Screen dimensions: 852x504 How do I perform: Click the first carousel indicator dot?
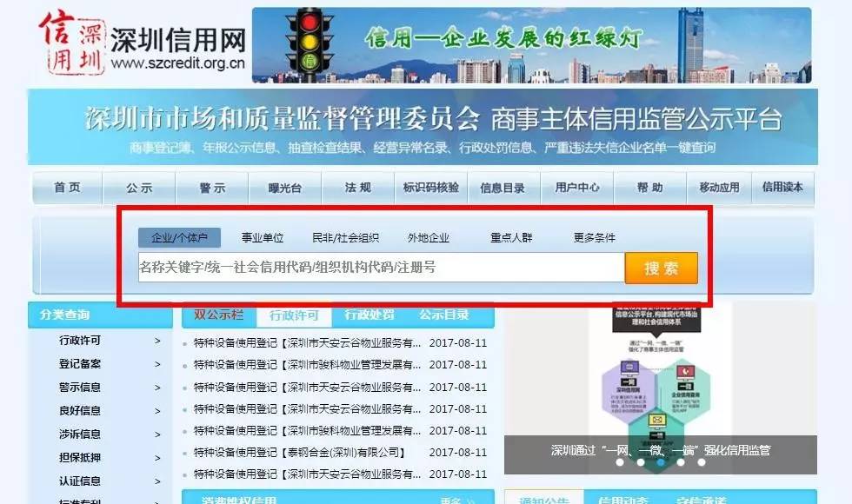click(x=619, y=462)
